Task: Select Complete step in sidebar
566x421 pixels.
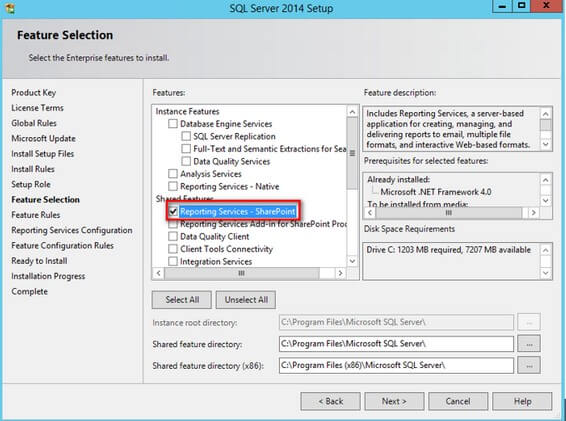Action: pyautogui.click(x=29, y=291)
